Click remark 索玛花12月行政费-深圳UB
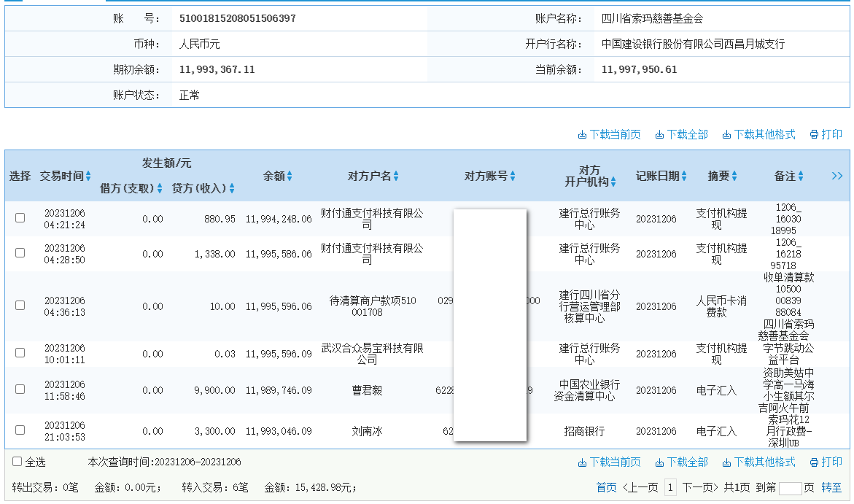The image size is (854, 504). click(788, 432)
